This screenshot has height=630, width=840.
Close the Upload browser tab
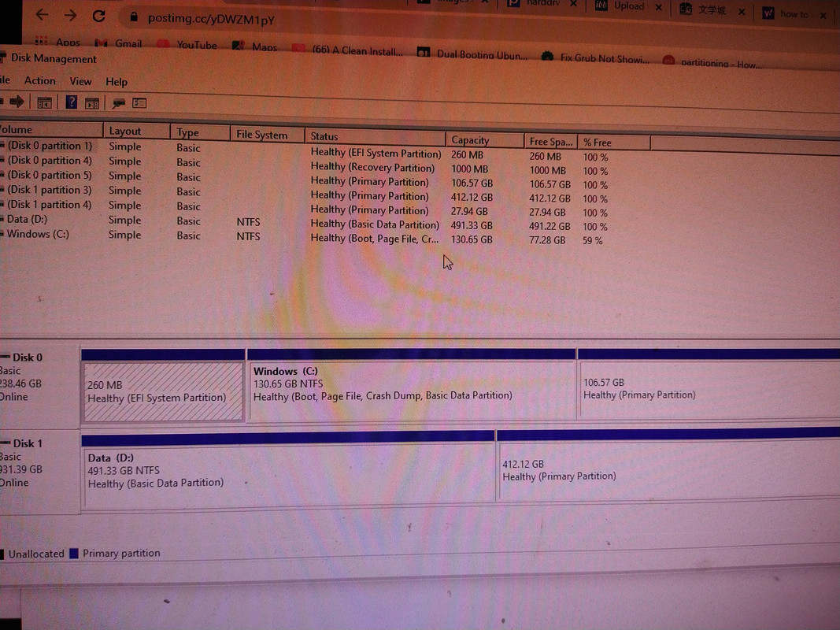(x=659, y=7)
